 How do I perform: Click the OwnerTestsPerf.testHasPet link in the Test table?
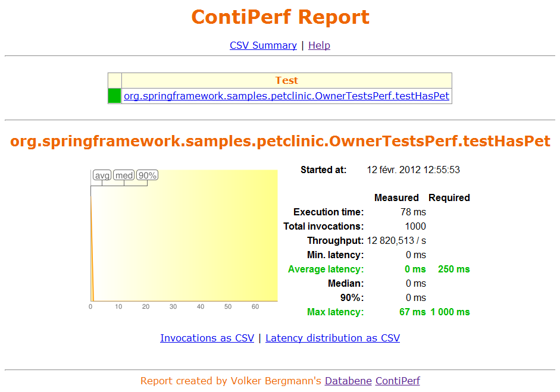pos(286,96)
